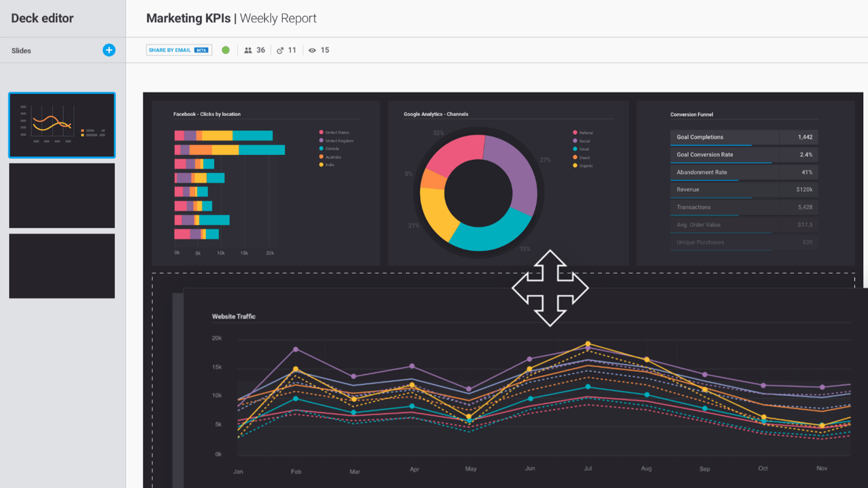
Task: Click the Weekly Report title tab
Action: pos(278,18)
